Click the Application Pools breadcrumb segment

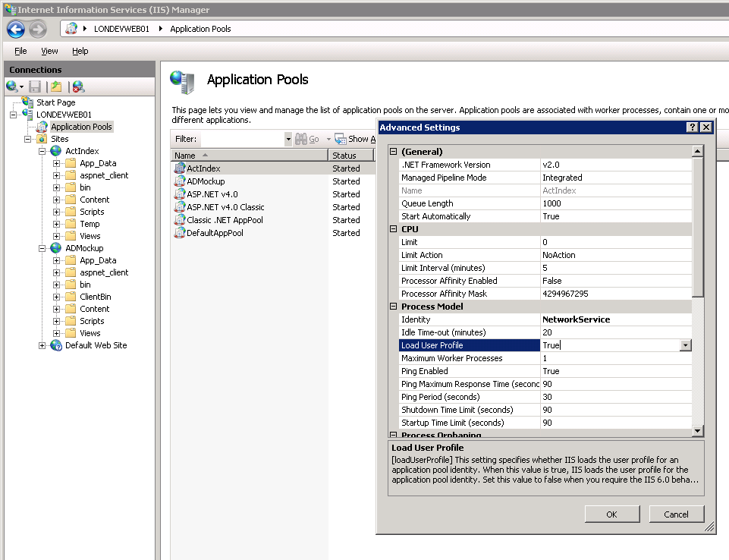[x=200, y=29]
